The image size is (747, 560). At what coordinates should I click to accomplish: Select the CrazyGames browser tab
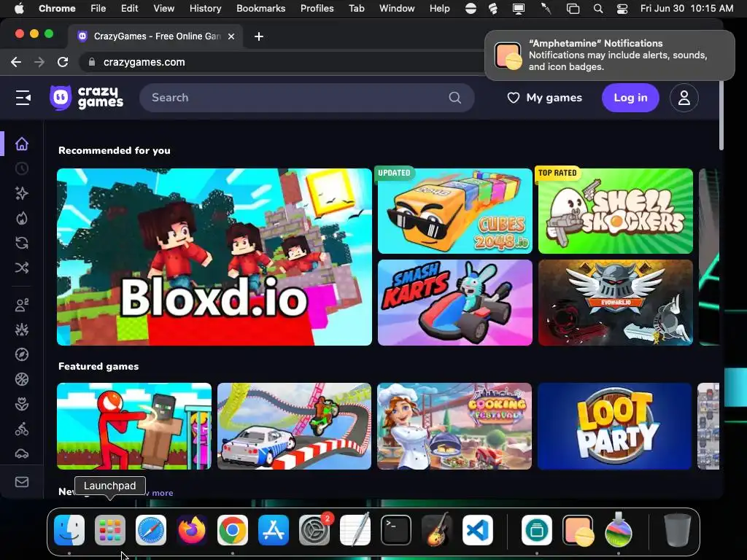155,36
